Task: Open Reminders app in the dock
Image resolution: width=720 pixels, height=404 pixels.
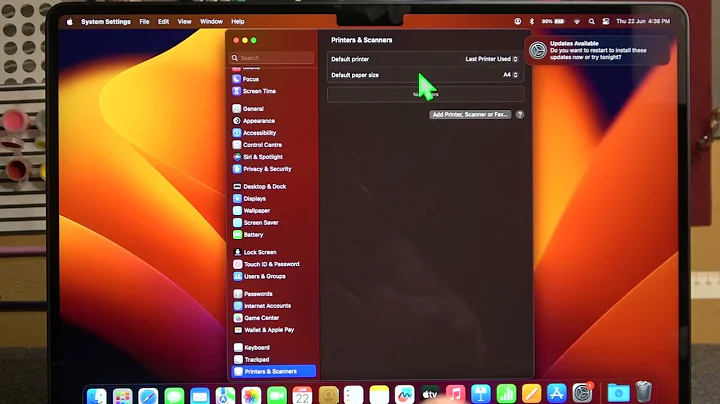Action: click(353, 395)
